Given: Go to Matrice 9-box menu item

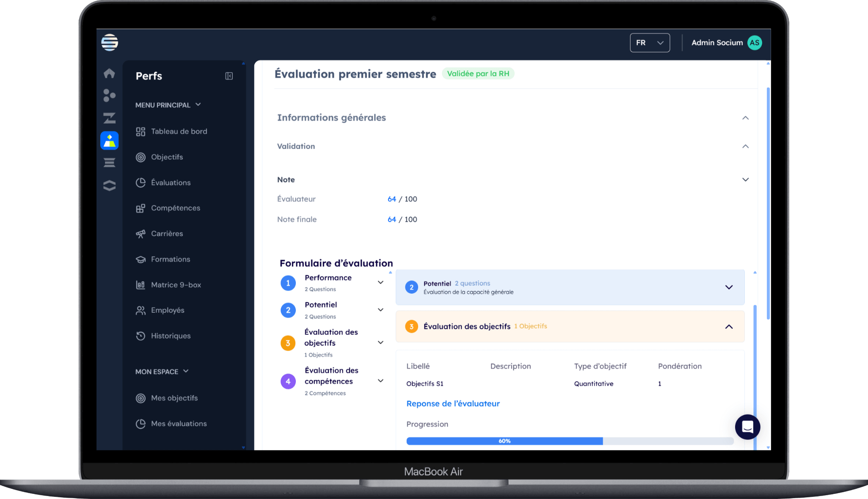Looking at the screenshot, I should coord(176,285).
